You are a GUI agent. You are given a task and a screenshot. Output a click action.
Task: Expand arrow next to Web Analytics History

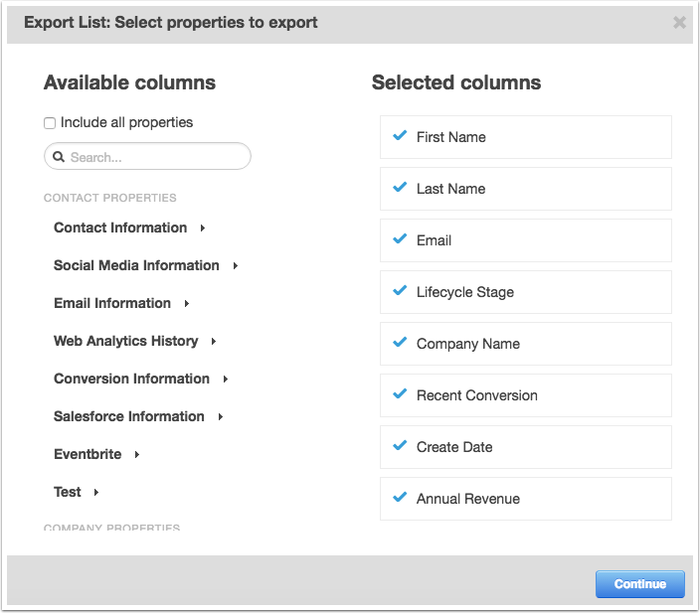tap(214, 342)
